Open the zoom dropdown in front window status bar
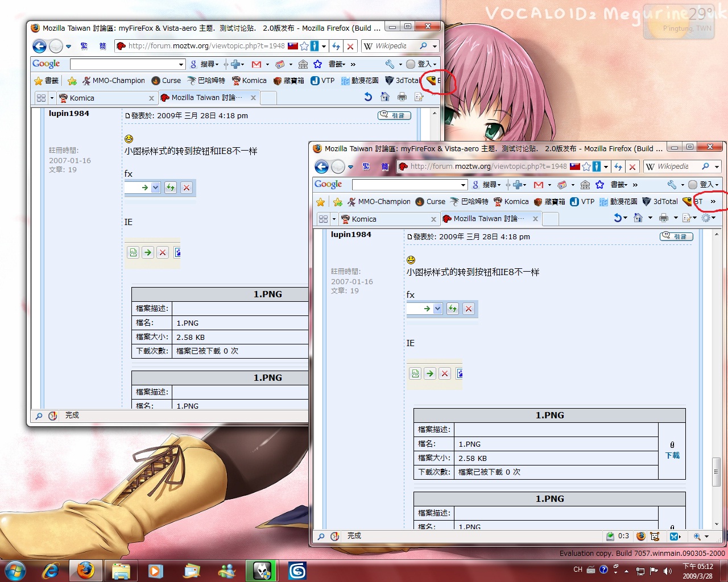Screen dimensions: 728x582 tap(707, 536)
